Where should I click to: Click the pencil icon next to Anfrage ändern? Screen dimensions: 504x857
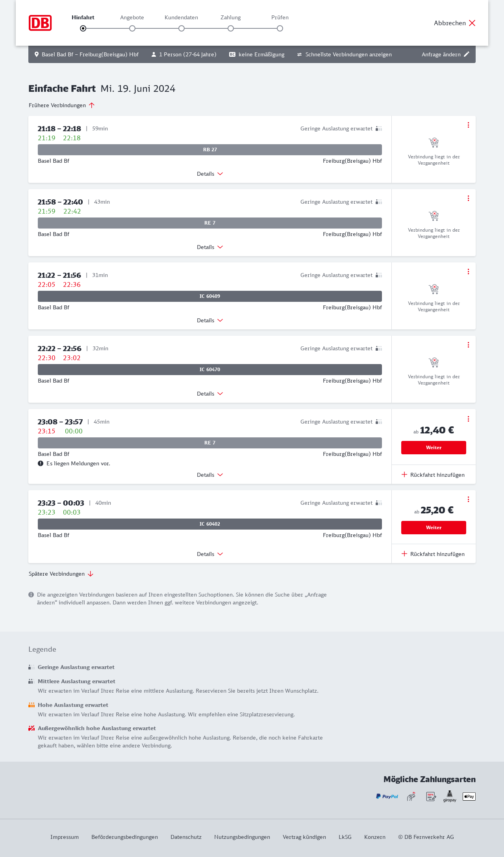(467, 54)
